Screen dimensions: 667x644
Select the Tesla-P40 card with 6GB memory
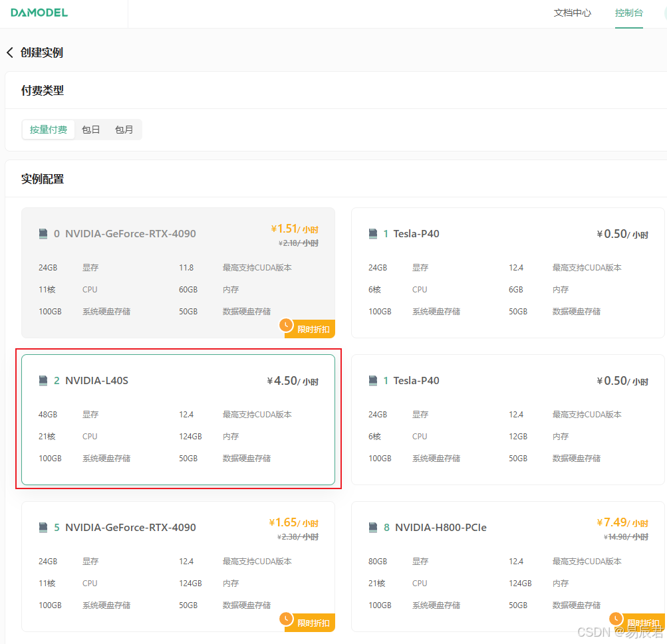[x=508, y=273]
